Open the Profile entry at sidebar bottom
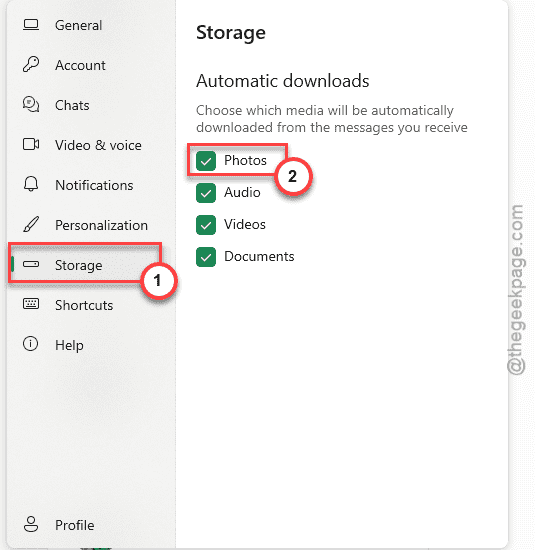The width and height of the screenshot is (535, 550). click(75, 525)
